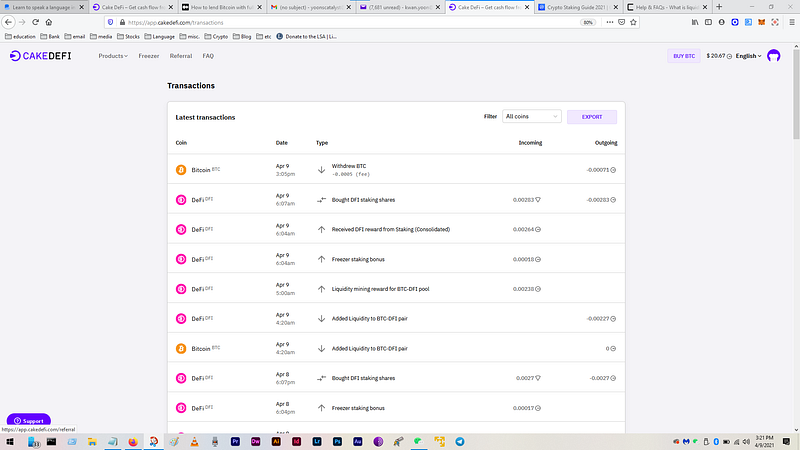Viewport: 800px width, 450px height.
Task: Open the English language selector
Action: click(748, 56)
